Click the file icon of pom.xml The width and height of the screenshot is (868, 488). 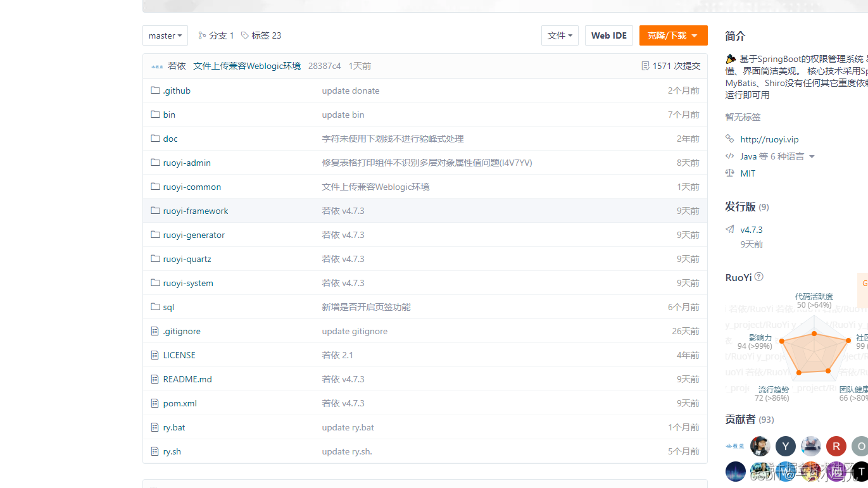(155, 403)
